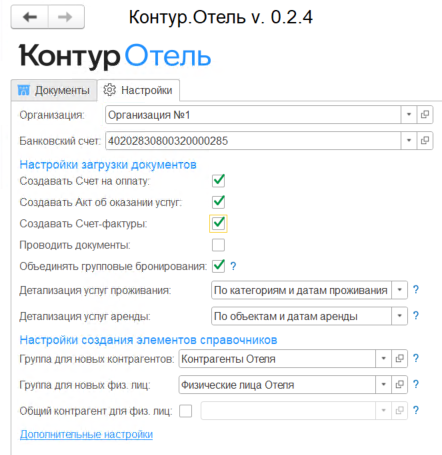Image resolution: width=442 pixels, height=455 pixels.
Task: Switch to the Документы tab
Action: 54,90
